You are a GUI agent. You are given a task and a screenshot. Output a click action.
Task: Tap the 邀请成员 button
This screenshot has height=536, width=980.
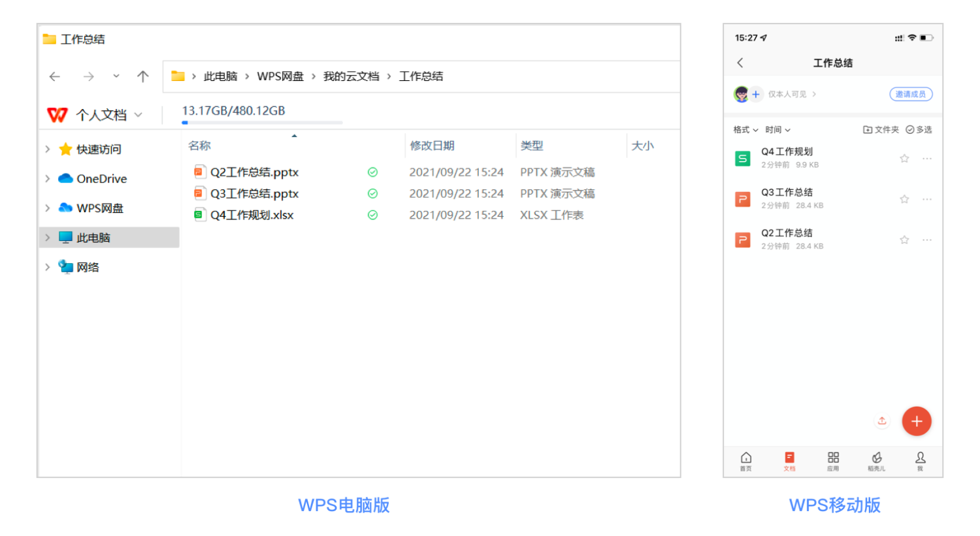(x=911, y=94)
